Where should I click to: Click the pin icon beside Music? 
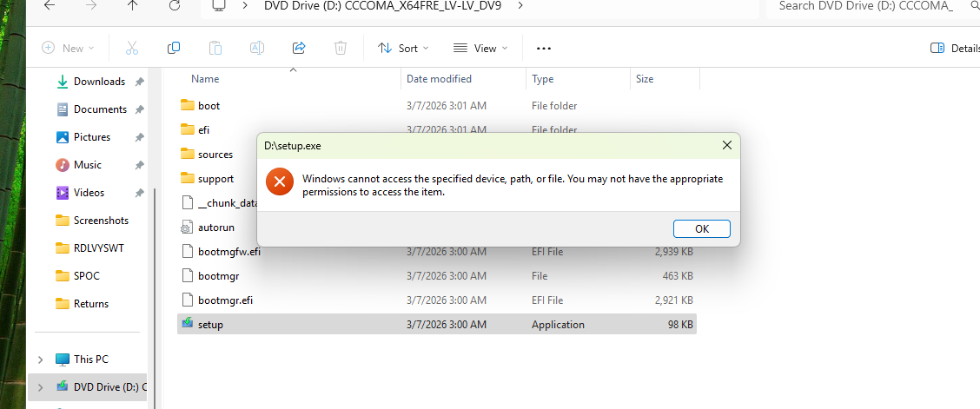pos(139,165)
